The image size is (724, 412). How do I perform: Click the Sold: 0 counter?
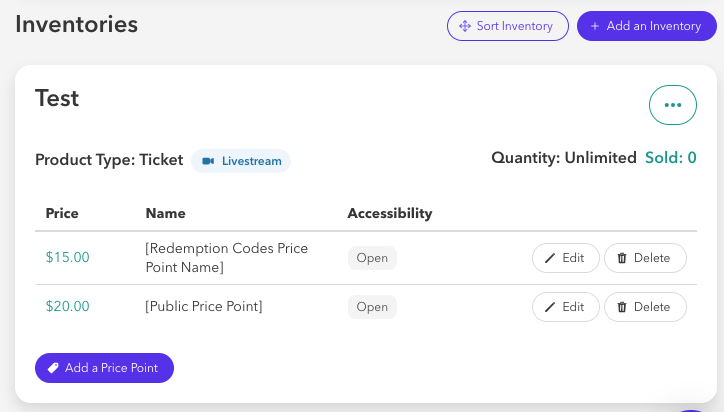coord(670,158)
